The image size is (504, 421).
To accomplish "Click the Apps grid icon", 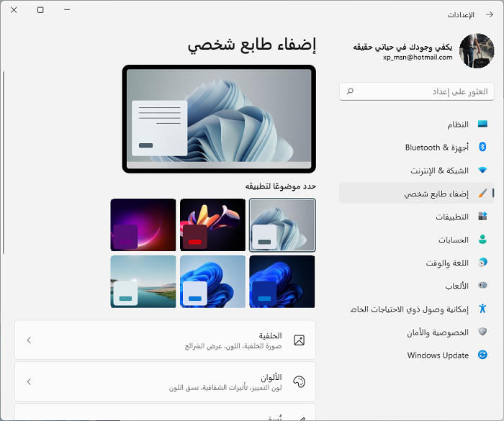I will (482, 216).
